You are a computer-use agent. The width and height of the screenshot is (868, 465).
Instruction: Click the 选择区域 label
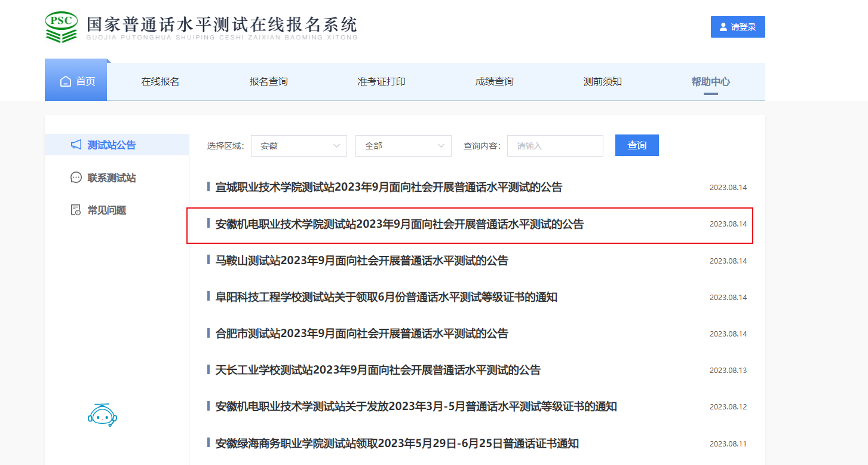pos(225,146)
